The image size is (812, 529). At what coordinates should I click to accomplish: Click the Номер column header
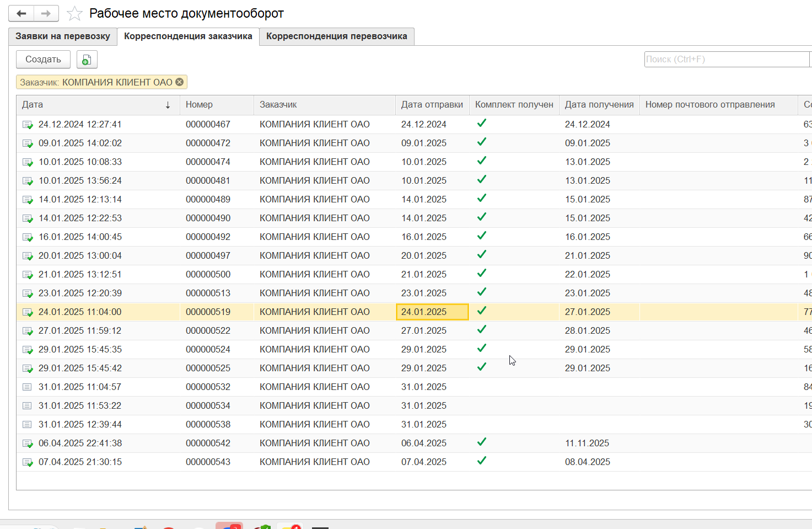click(217, 105)
